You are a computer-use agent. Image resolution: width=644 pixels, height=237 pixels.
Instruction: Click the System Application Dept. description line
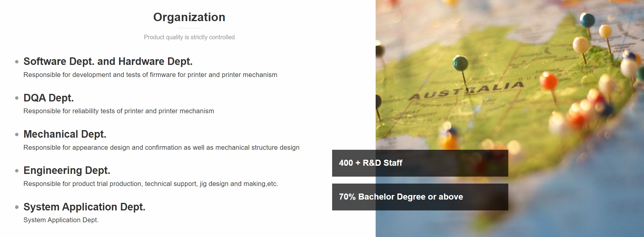[61, 220]
